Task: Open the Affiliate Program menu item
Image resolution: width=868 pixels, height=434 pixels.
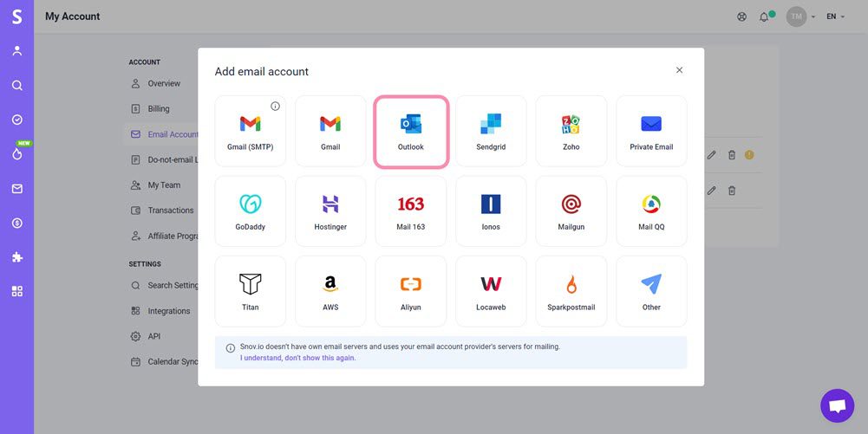Action: point(164,236)
